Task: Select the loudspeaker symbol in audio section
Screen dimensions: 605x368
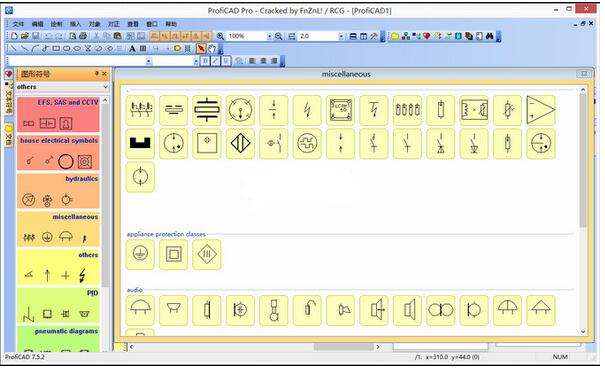Action: click(x=407, y=310)
